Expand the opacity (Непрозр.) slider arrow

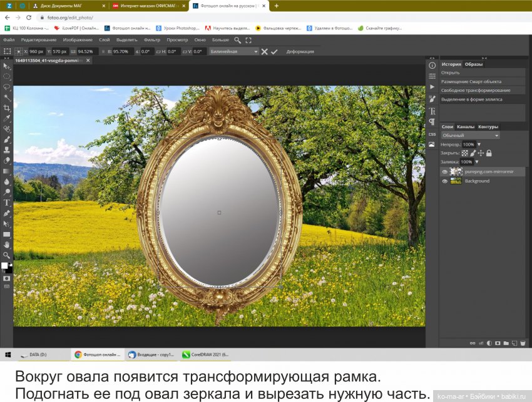pos(479,144)
